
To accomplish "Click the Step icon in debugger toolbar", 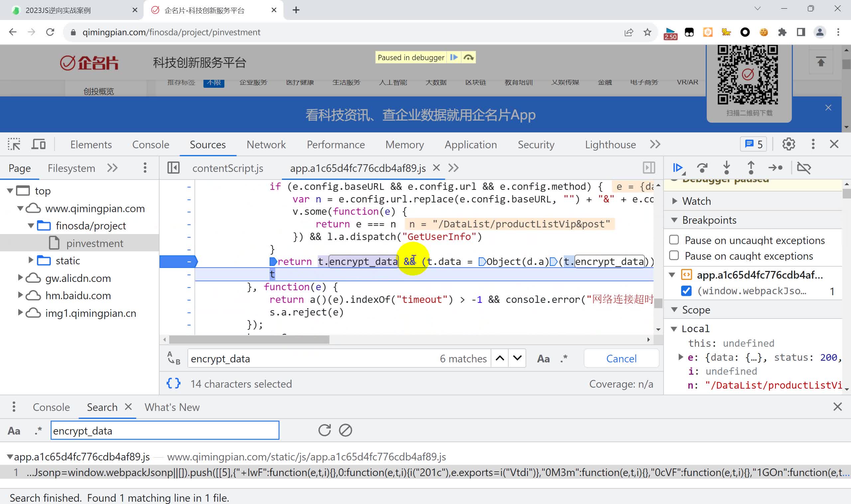I will [776, 168].
